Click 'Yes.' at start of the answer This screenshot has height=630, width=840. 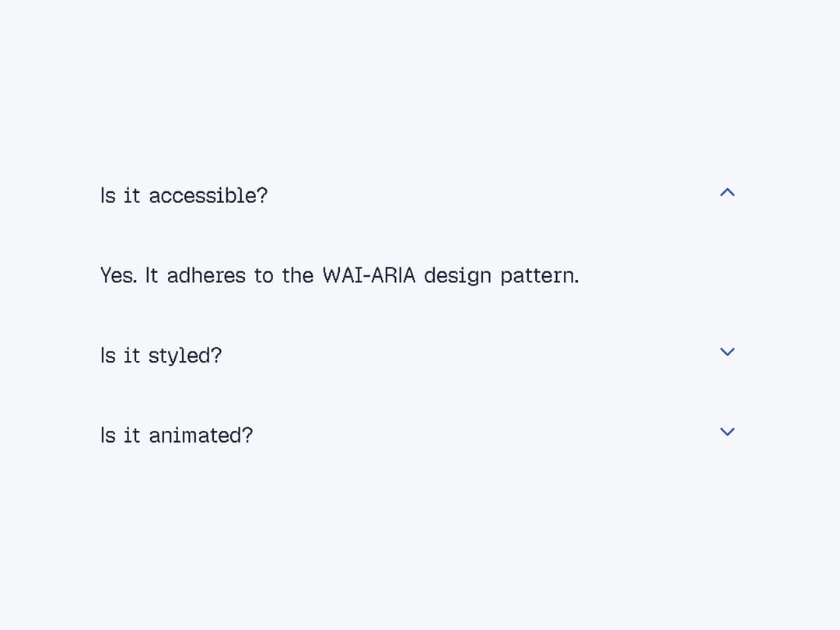pos(118,275)
